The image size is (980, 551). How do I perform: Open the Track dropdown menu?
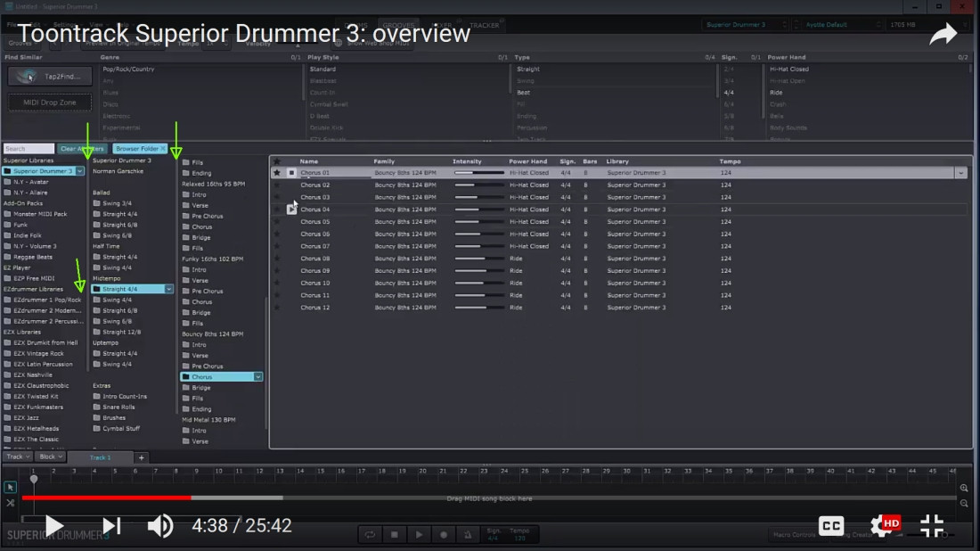pos(17,456)
